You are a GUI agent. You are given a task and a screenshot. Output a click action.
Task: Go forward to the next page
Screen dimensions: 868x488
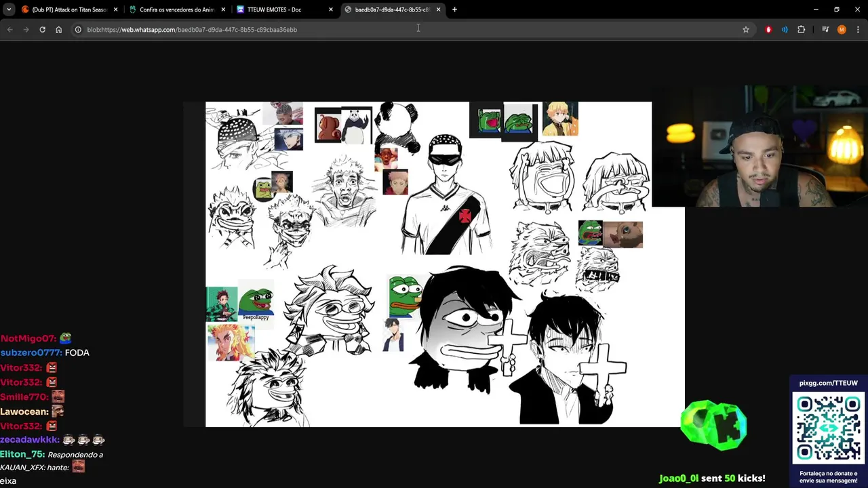(x=26, y=30)
